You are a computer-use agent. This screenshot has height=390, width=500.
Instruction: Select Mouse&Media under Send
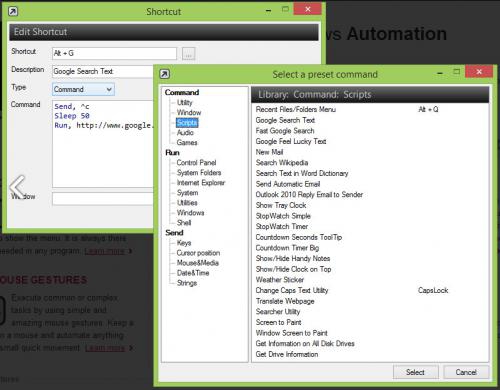point(198,263)
